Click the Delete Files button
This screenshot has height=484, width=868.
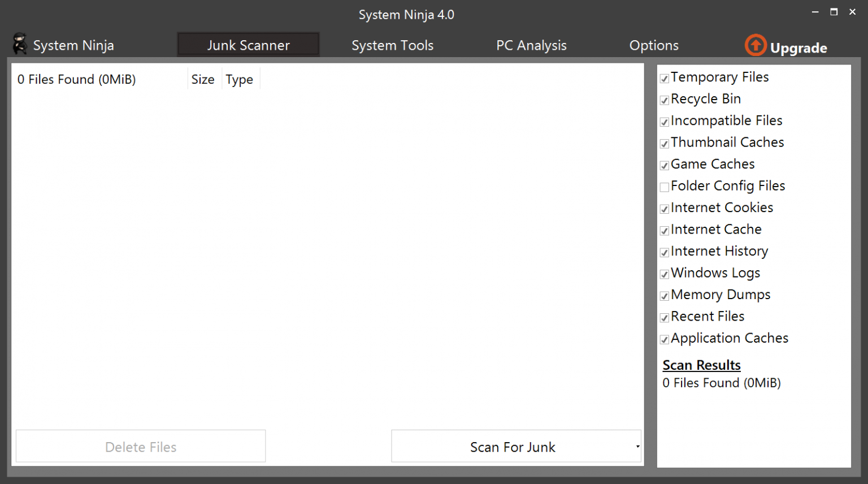pos(140,446)
